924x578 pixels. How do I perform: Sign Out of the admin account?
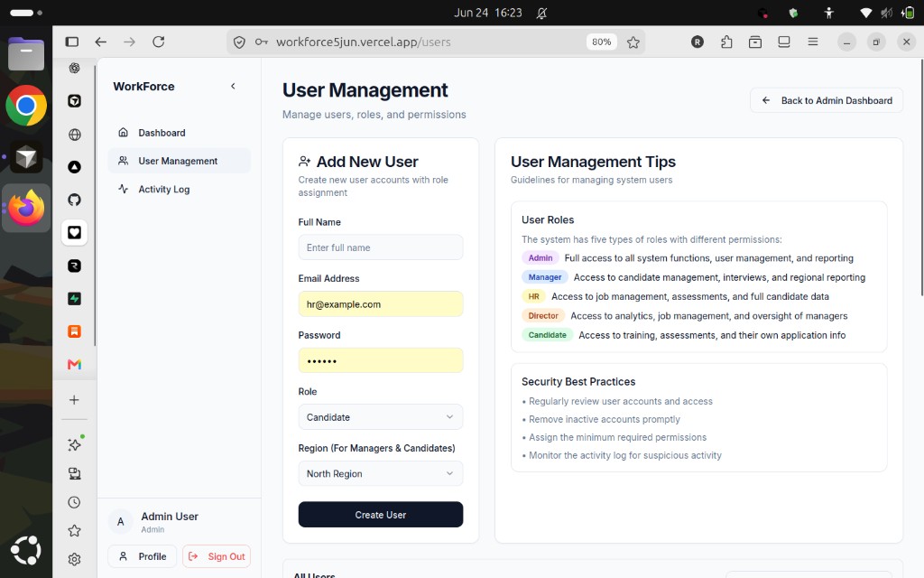coord(217,556)
